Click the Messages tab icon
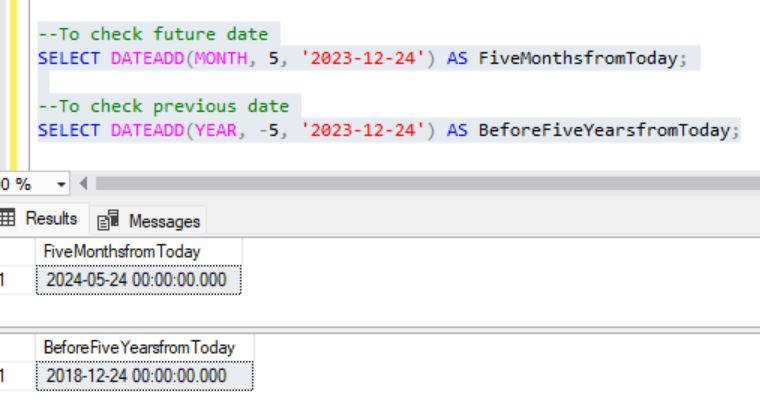The image size is (760, 406). pyautogui.click(x=109, y=220)
